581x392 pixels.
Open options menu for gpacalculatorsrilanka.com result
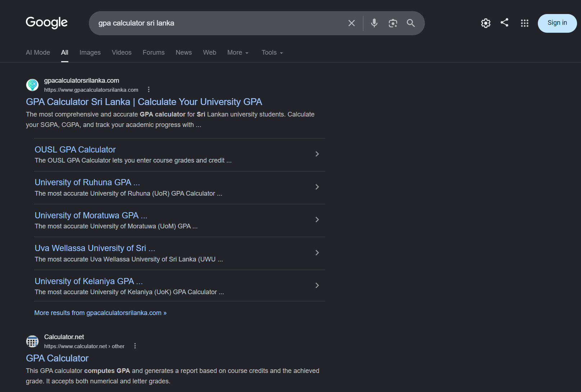pyautogui.click(x=149, y=90)
